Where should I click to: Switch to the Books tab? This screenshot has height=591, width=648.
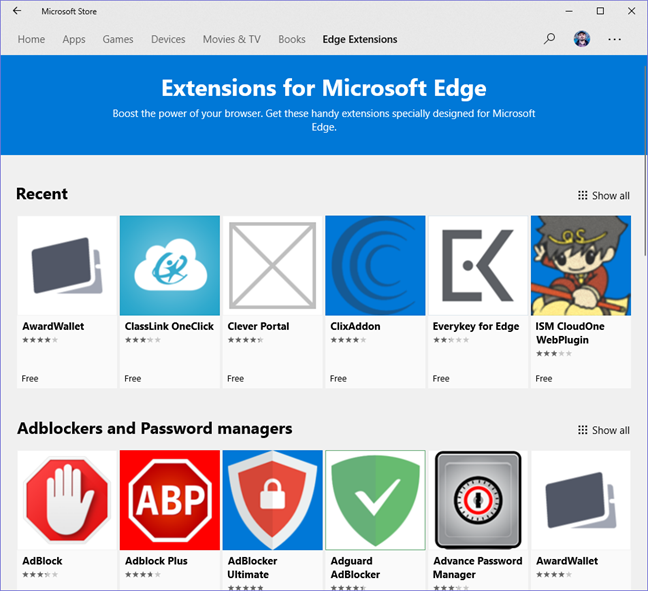292,39
